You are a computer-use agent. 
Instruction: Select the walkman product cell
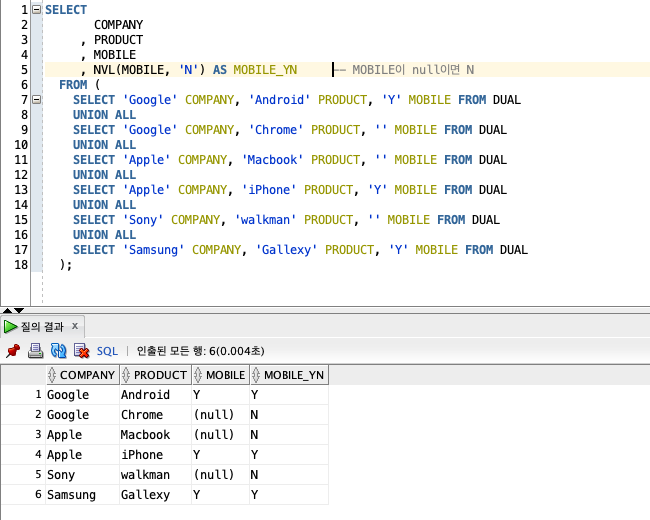[x=155, y=474]
